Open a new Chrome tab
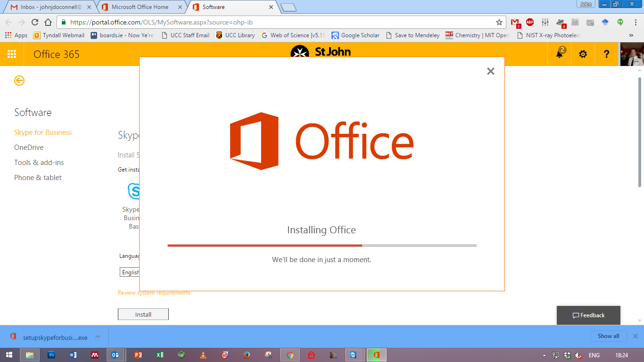The height and width of the screenshot is (362, 644). click(288, 7)
